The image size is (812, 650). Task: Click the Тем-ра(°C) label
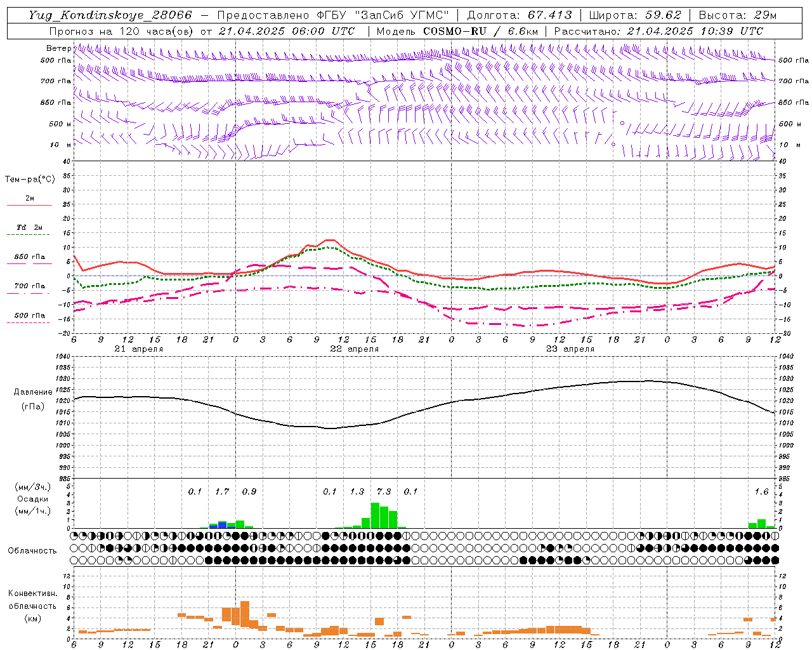(x=30, y=180)
